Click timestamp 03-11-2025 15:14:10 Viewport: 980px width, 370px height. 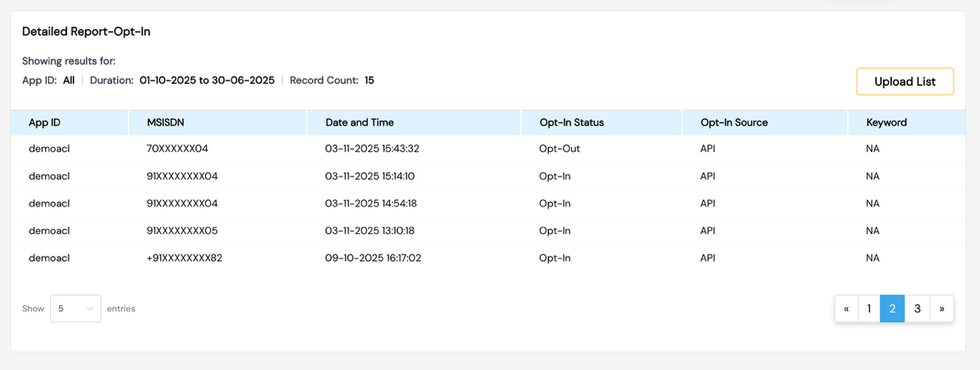click(370, 176)
